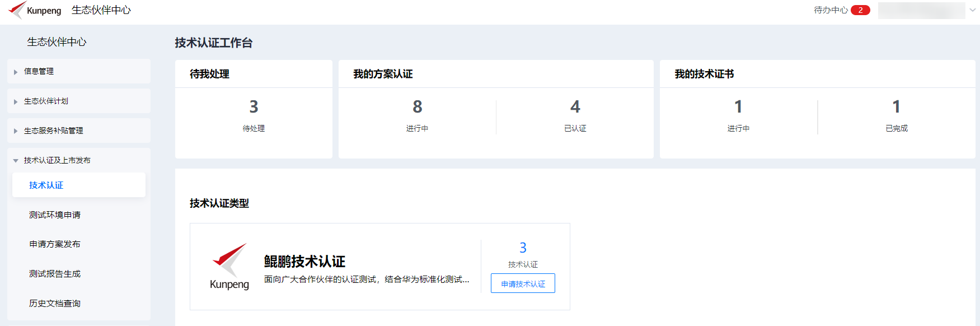Click the 我的方案认证 card heading
This screenshot has height=326, width=980.
383,74
